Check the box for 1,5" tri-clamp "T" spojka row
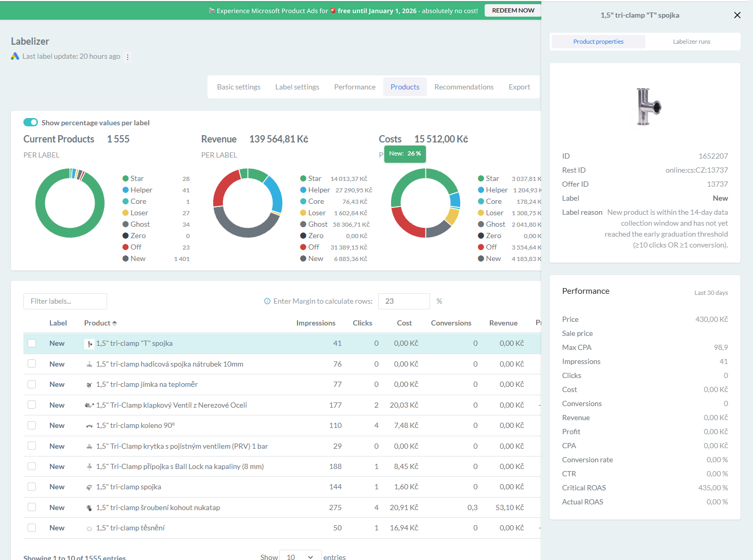The image size is (753, 560). [32, 343]
